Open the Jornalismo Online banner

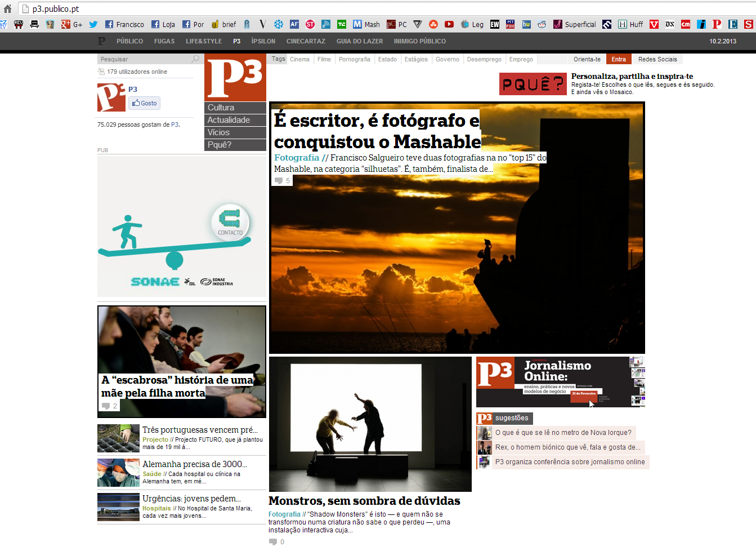(560, 382)
